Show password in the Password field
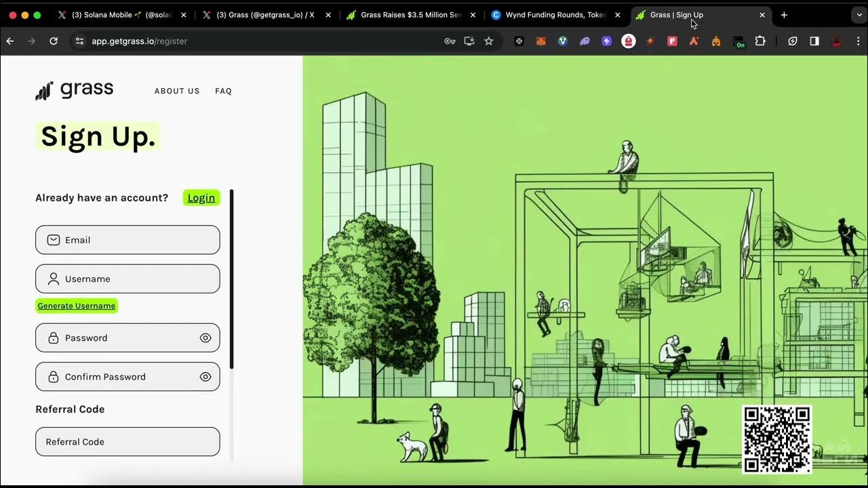 pos(205,338)
